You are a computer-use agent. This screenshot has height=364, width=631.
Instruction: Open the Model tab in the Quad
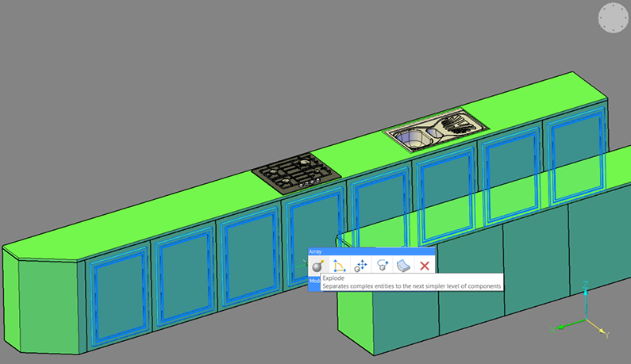(x=314, y=282)
